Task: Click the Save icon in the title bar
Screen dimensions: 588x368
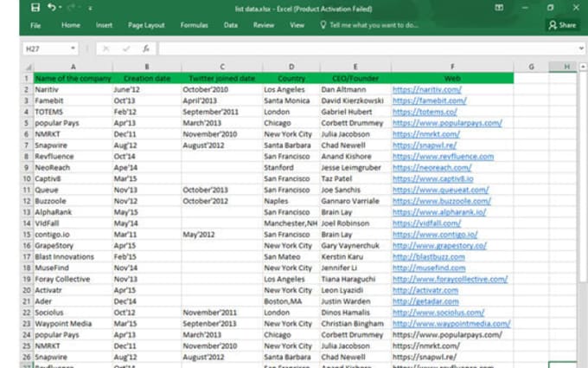Action: point(35,8)
